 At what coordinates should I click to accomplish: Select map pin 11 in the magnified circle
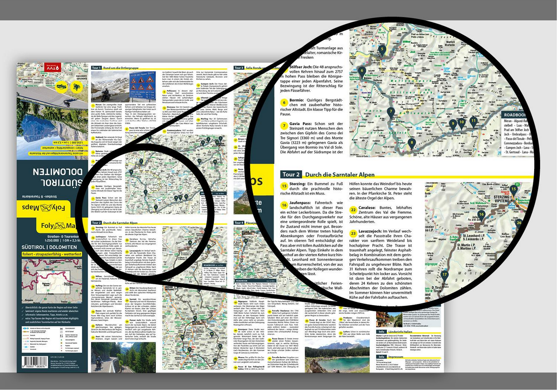[473, 121]
